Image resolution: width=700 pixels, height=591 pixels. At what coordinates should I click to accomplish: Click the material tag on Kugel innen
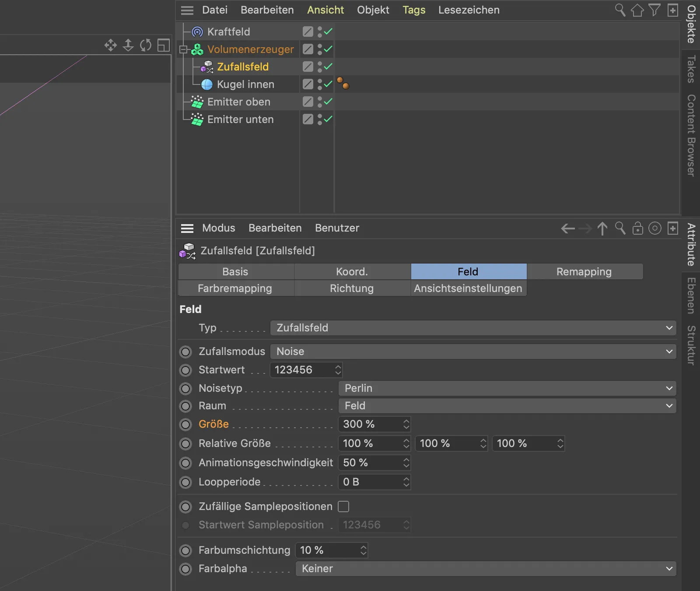tap(343, 83)
